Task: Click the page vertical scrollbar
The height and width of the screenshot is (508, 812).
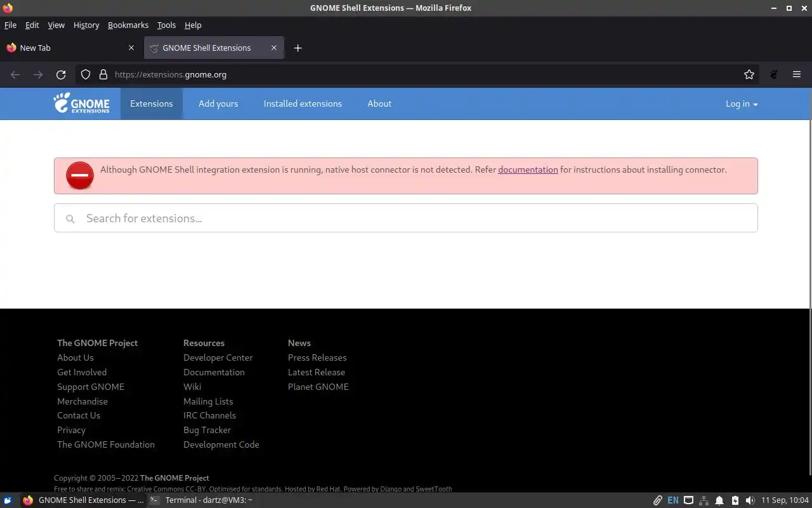Action: click(x=809, y=280)
